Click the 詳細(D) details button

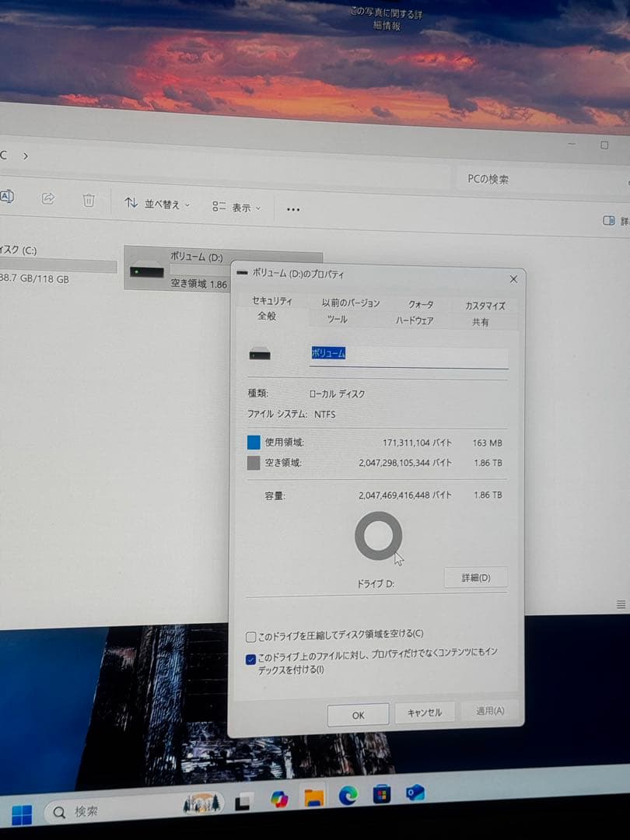click(x=475, y=578)
